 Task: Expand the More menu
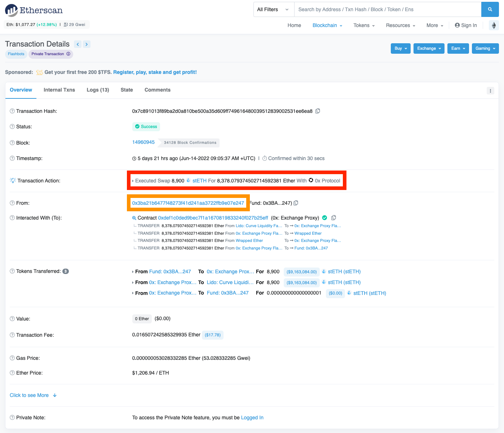click(x=435, y=25)
